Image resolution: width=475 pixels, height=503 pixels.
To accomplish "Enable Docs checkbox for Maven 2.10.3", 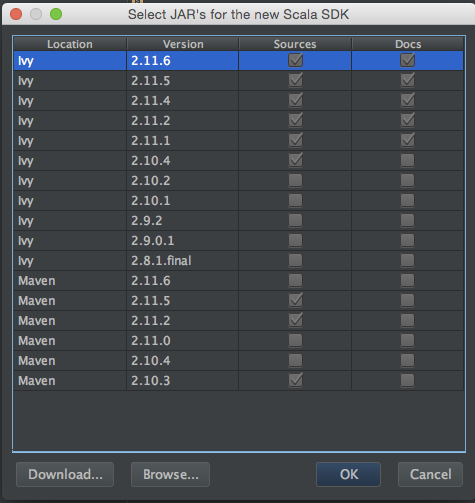I will tap(407, 380).
